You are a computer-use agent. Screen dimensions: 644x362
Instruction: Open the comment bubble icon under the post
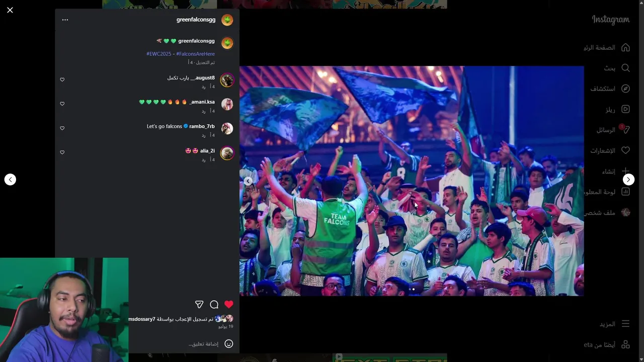point(214,304)
